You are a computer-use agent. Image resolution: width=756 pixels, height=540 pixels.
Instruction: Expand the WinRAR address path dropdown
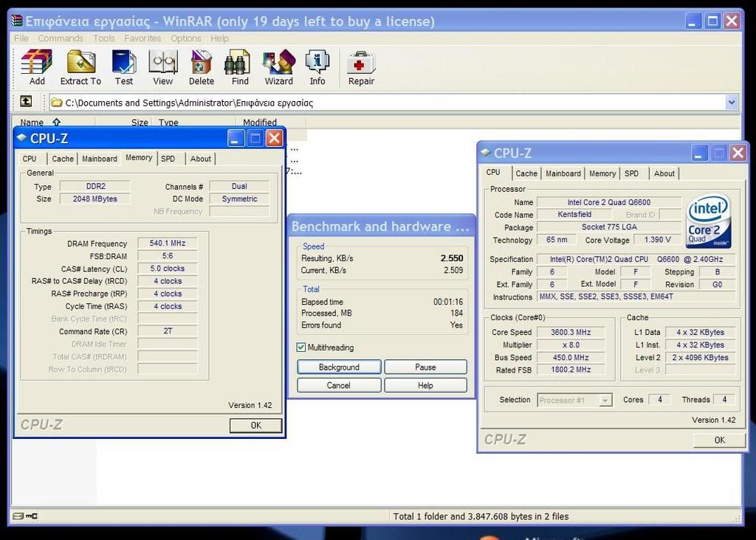[x=732, y=102]
